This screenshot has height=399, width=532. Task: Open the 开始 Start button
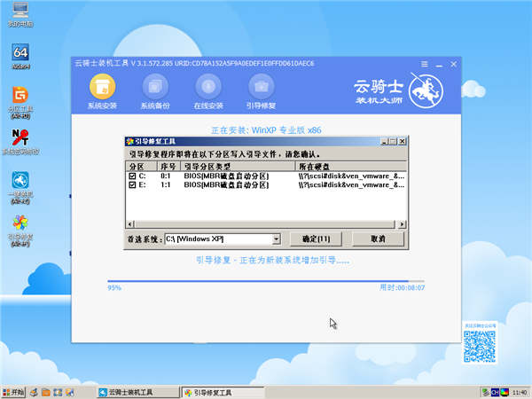click(x=13, y=393)
